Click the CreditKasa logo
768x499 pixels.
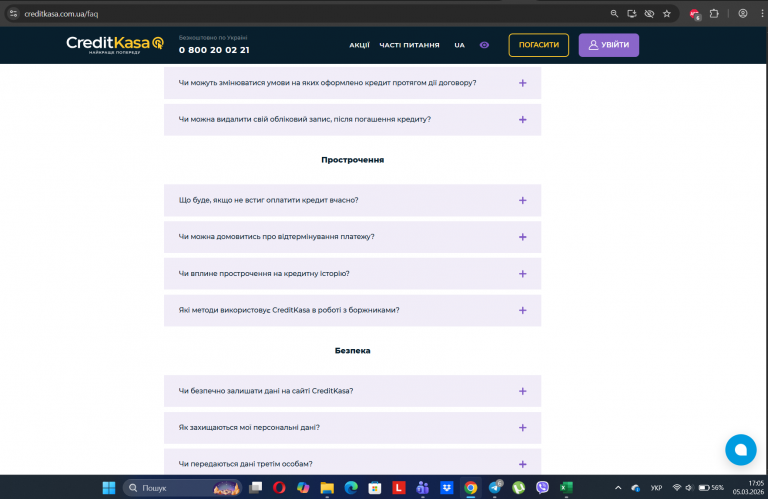pos(115,45)
